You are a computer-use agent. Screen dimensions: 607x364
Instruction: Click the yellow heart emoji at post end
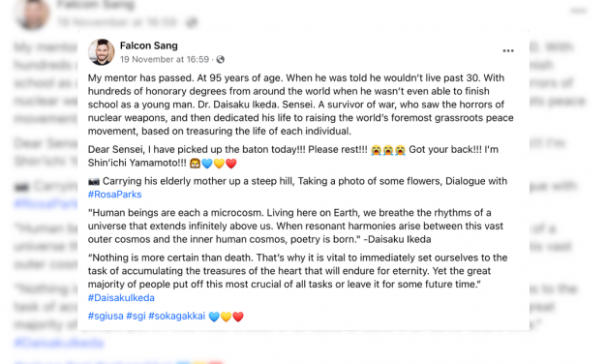pyautogui.click(x=227, y=317)
